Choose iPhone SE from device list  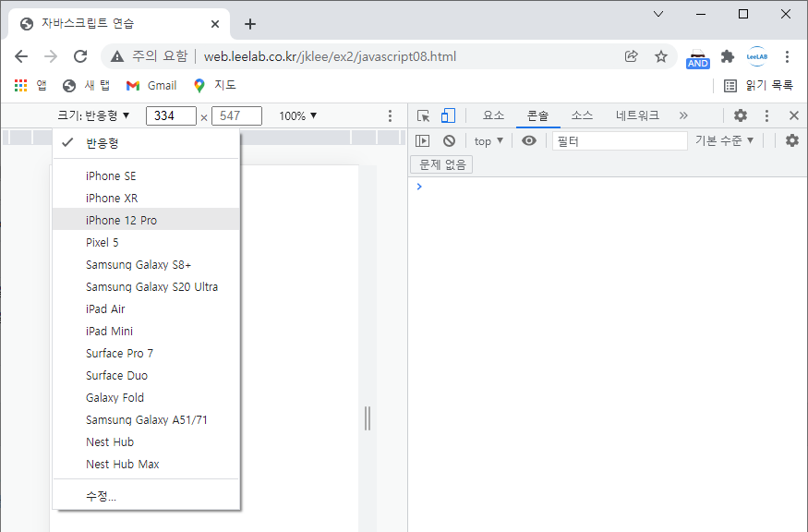(146, 175)
